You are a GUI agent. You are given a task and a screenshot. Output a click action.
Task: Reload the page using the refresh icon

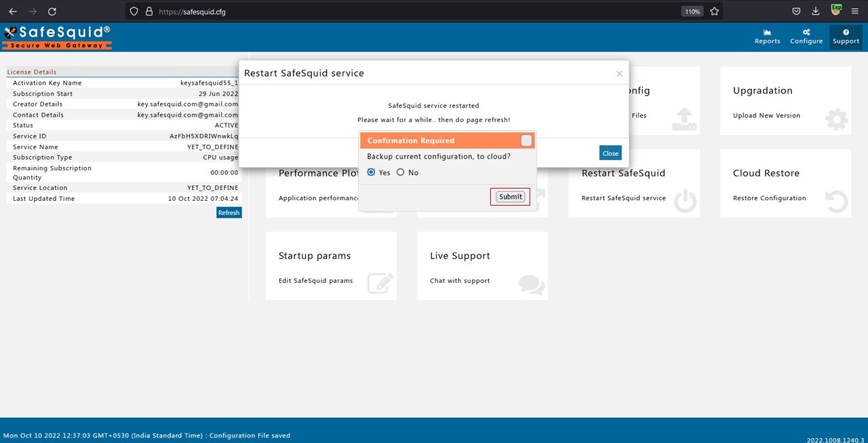pyautogui.click(x=52, y=12)
